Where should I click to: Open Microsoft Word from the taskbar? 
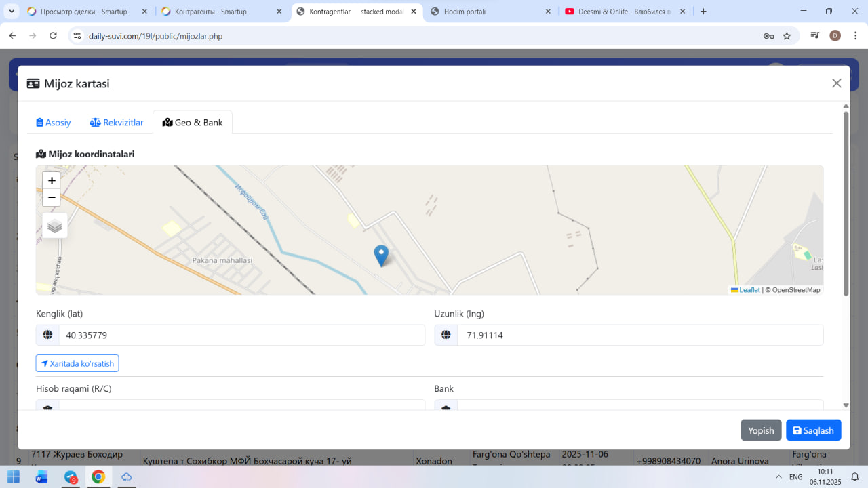[x=41, y=476]
